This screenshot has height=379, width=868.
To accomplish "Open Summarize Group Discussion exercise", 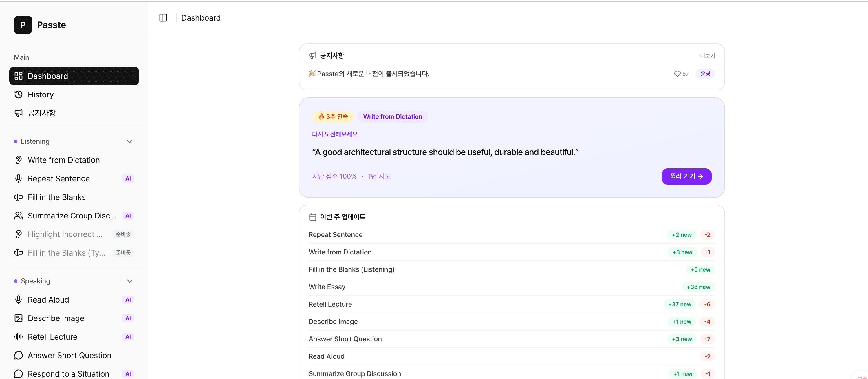I will [72, 216].
